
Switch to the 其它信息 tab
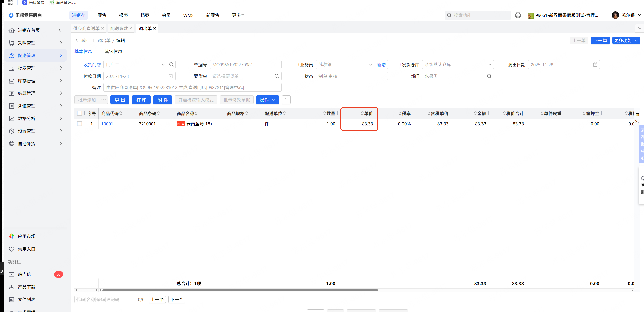click(x=113, y=51)
